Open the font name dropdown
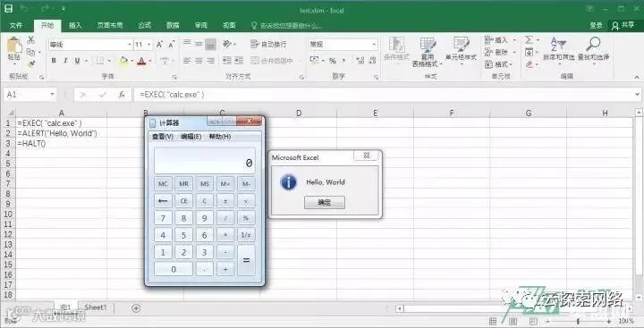The width and height of the screenshot is (644, 328). 130,45
